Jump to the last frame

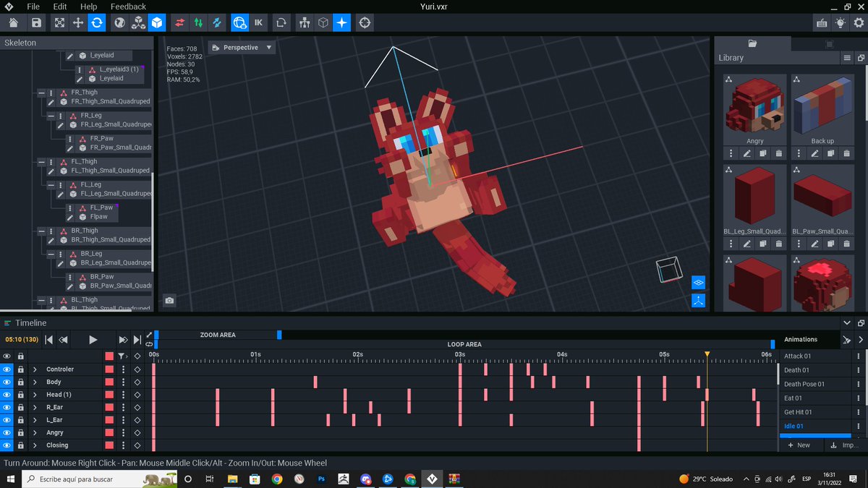pos(137,339)
